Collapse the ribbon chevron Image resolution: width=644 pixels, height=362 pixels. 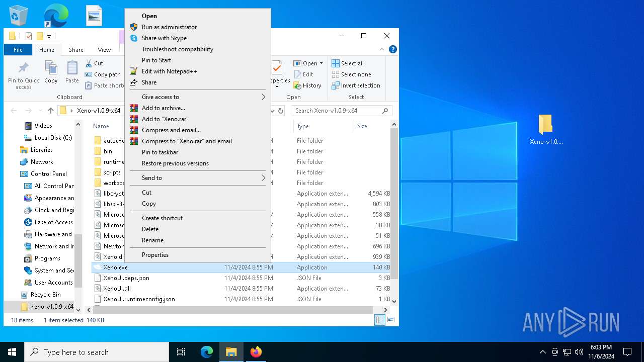click(383, 49)
